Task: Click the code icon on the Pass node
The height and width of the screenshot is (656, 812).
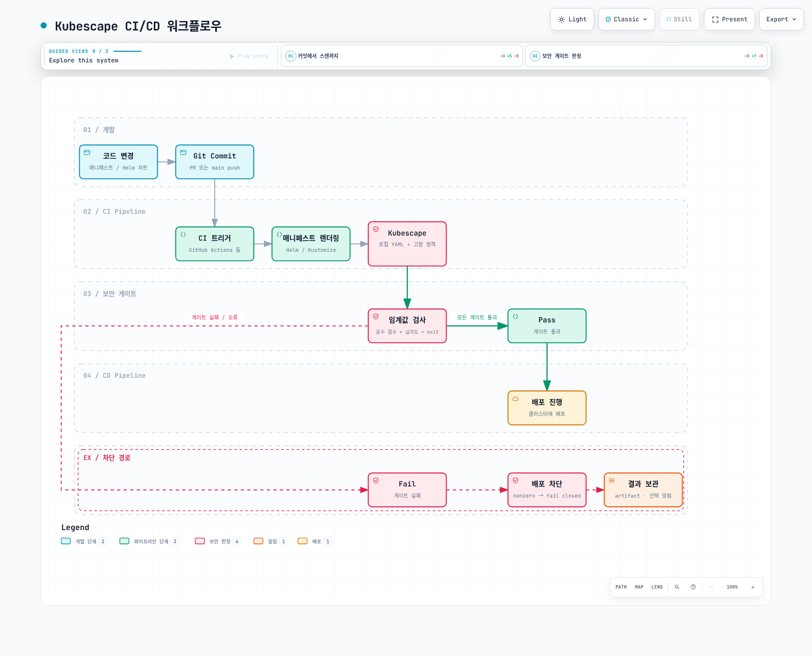Action: pos(516,316)
